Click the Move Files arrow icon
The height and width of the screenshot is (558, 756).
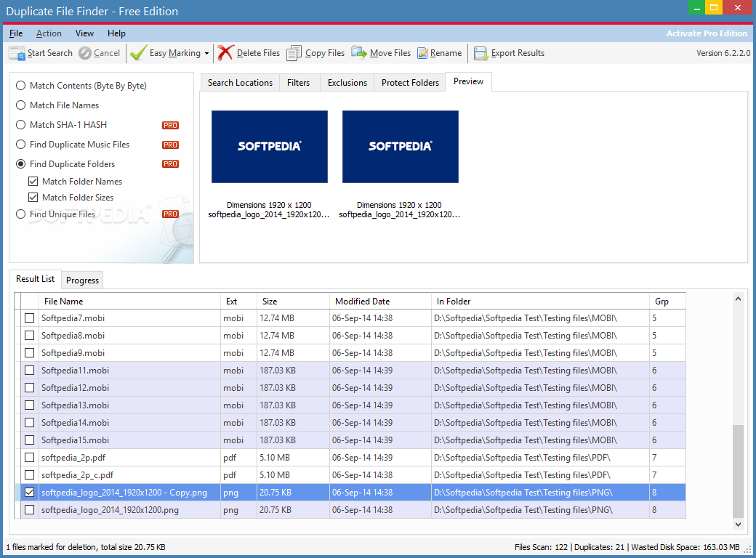tap(358, 52)
